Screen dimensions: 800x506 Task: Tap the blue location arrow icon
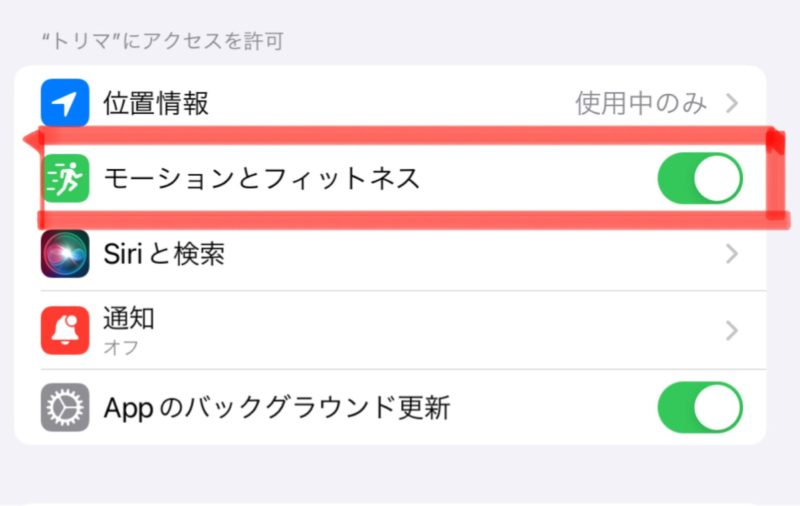click(x=65, y=103)
